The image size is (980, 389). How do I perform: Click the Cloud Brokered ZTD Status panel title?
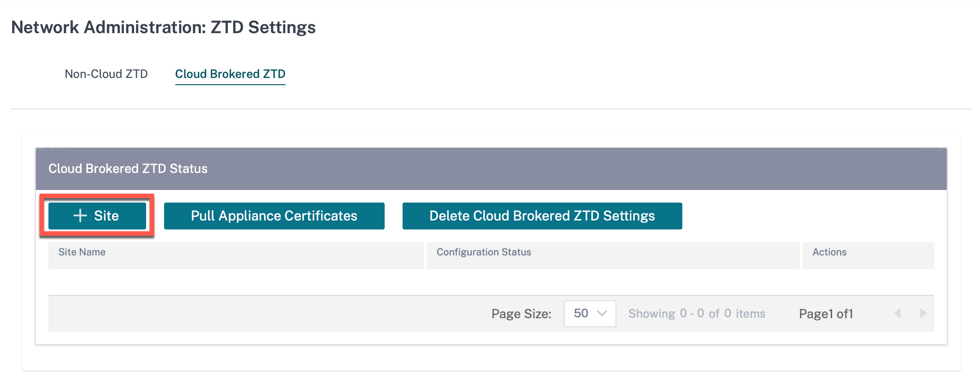point(128,169)
